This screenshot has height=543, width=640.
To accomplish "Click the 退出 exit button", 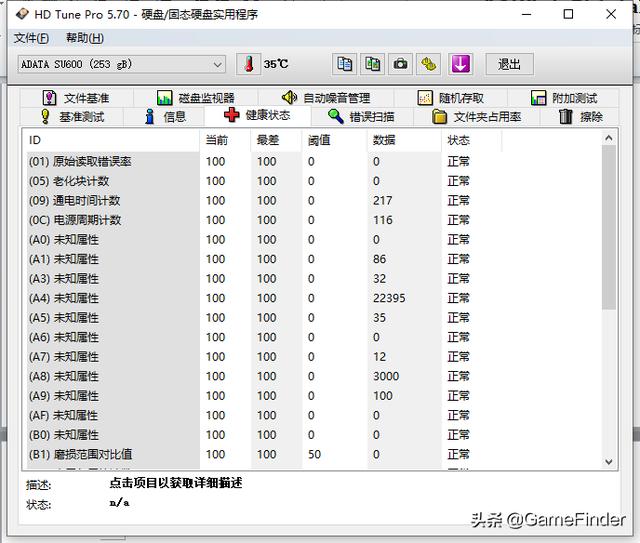I will click(x=509, y=64).
